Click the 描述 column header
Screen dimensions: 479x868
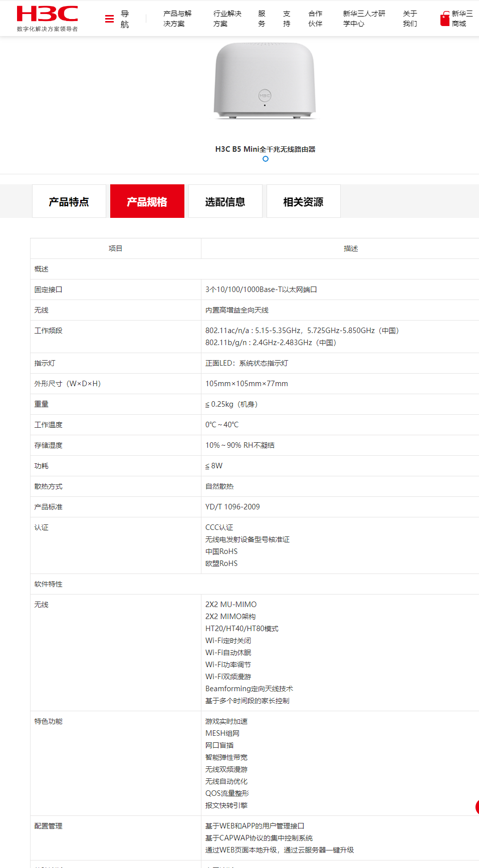(x=340, y=248)
